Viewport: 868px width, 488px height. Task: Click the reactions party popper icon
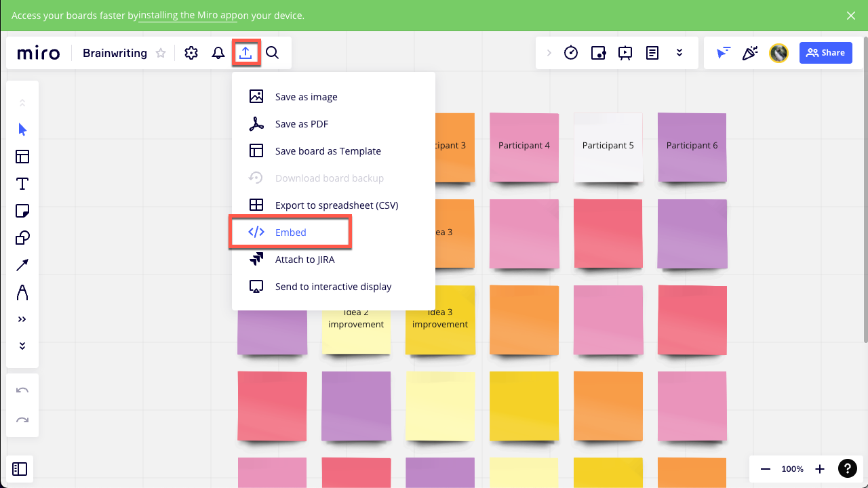coord(750,53)
